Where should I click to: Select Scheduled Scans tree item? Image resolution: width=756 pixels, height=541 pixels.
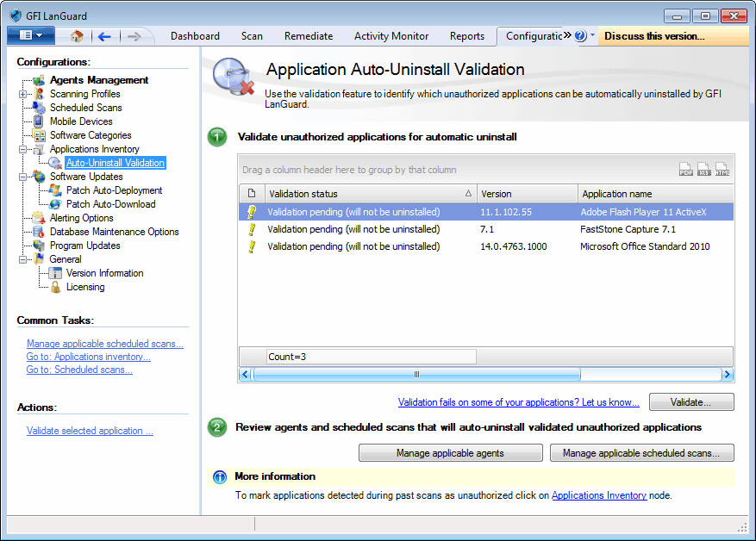(x=86, y=108)
